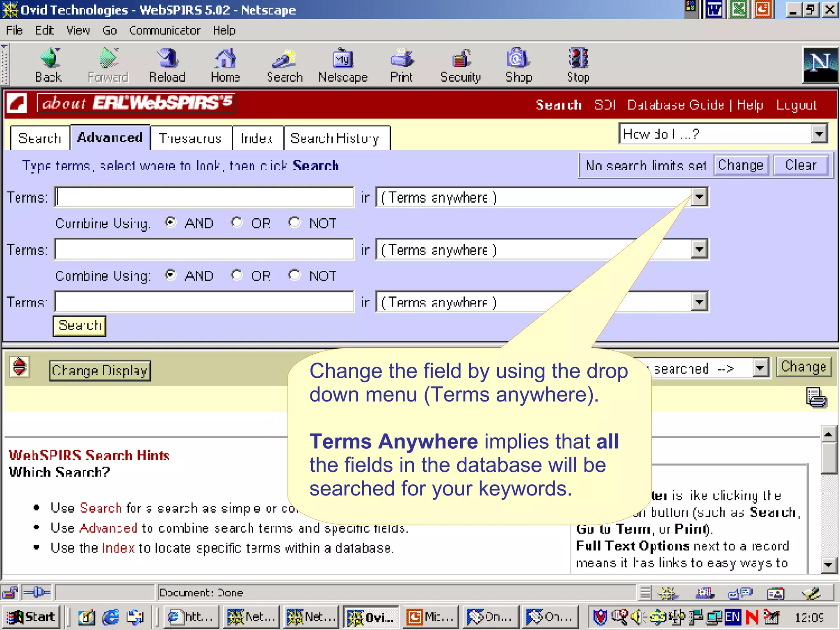Viewport: 840px width, 630px height.
Task: Click the hints pane scroll down arrow
Action: click(829, 565)
